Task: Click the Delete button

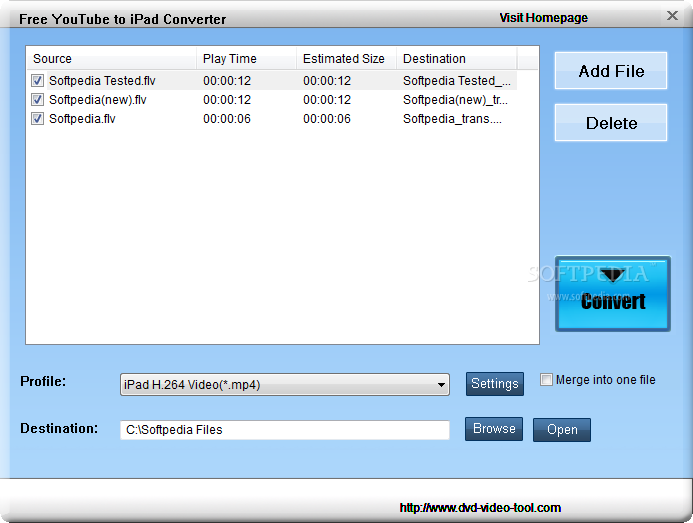Action: 611,123
